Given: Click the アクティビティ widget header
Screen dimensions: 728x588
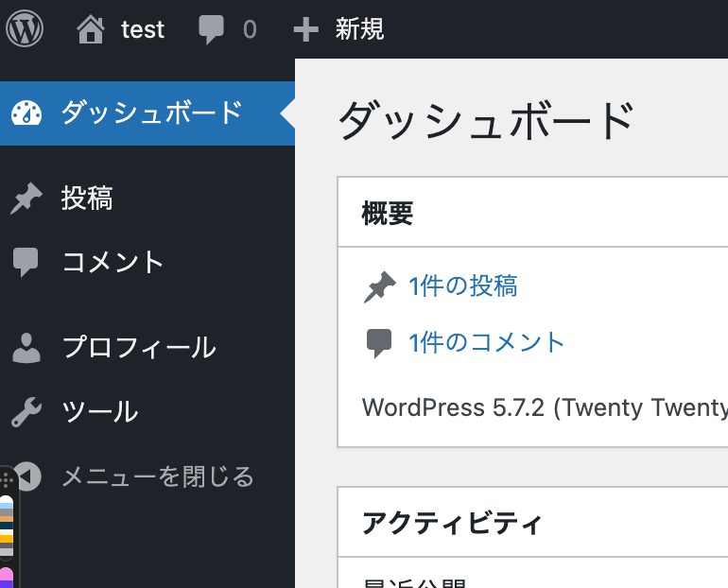Looking at the screenshot, I should [532, 523].
